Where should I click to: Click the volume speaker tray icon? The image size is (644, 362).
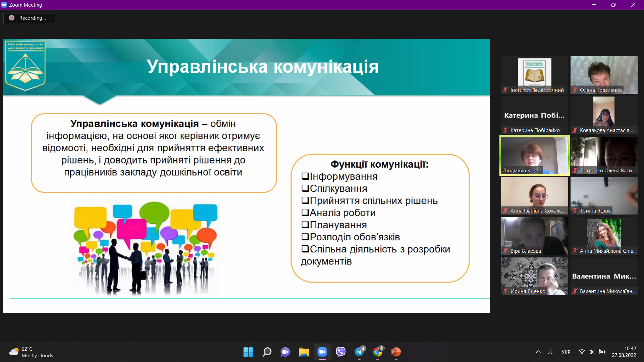591,352
